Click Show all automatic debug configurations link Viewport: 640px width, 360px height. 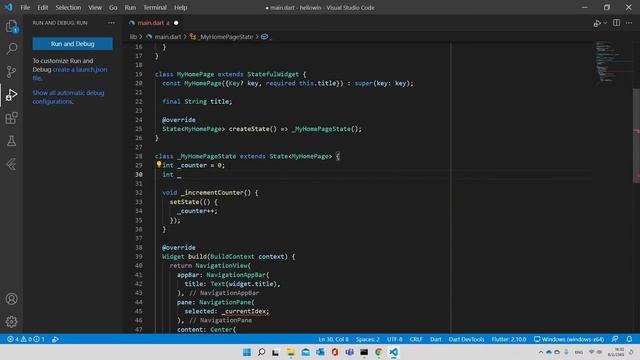point(68,97)
